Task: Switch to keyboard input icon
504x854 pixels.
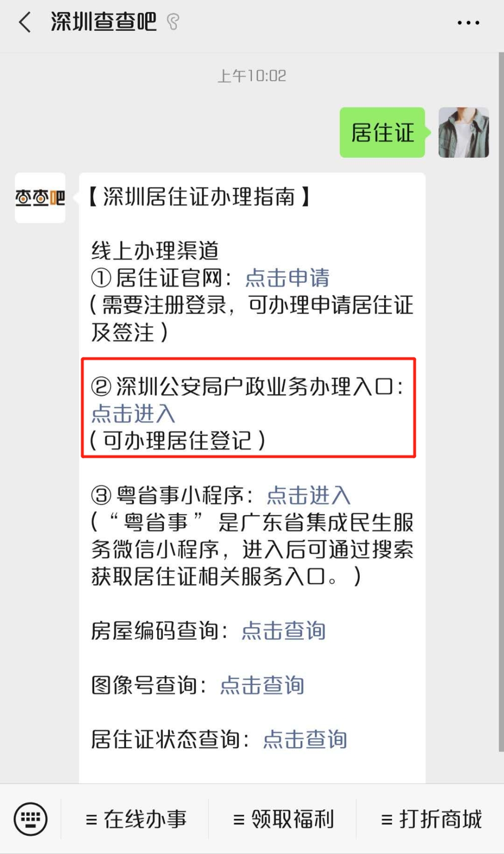Action: pos(31,819)
